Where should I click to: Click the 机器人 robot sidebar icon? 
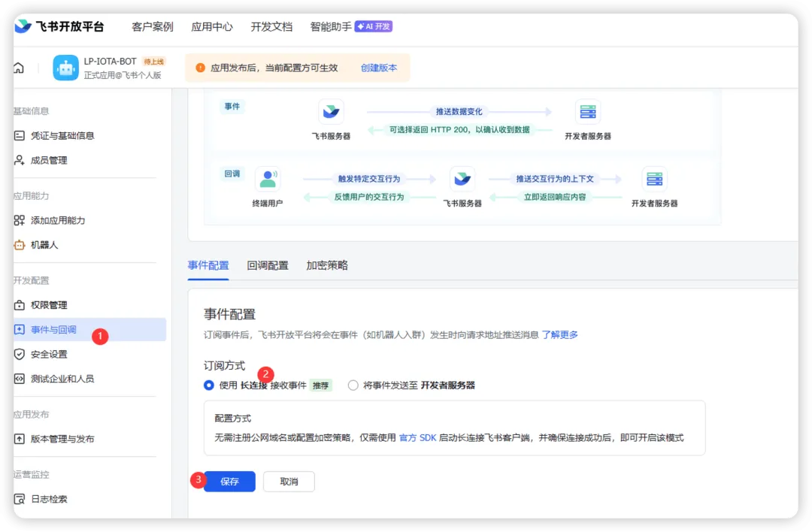pos(19,245)
